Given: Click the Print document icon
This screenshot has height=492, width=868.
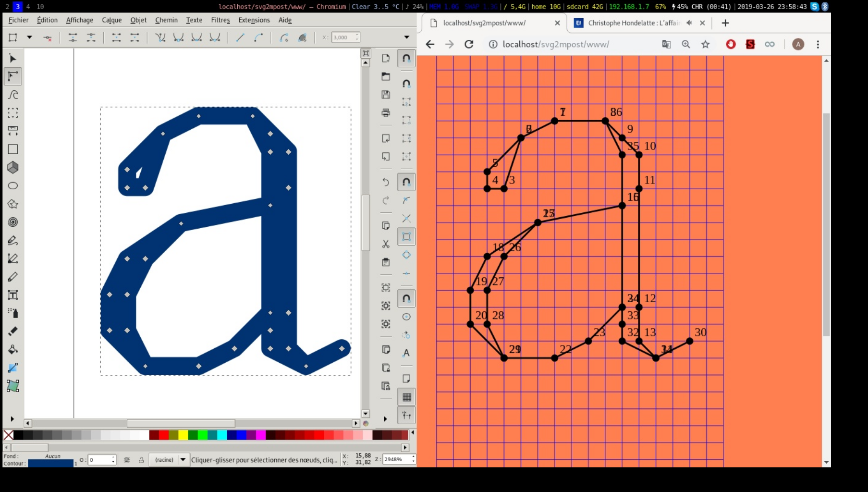Looking at the screenshot, I should pyautogui.click(x=386, y=113).
